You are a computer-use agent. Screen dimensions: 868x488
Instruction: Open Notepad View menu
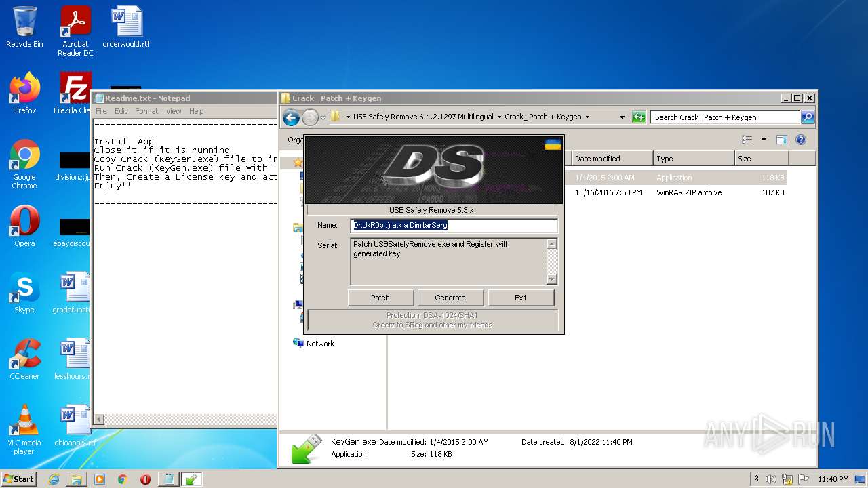pyautogui.click(x=174, y=111)
